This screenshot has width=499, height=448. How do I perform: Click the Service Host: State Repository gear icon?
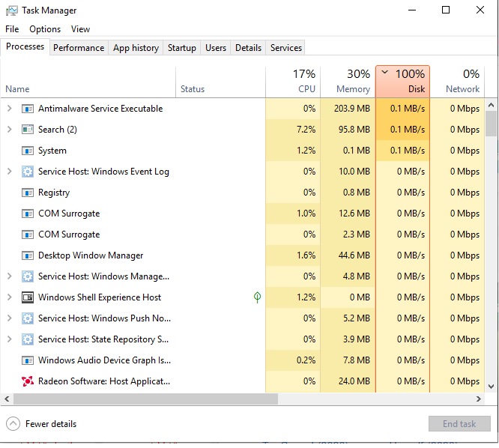(x=28, y=339)
